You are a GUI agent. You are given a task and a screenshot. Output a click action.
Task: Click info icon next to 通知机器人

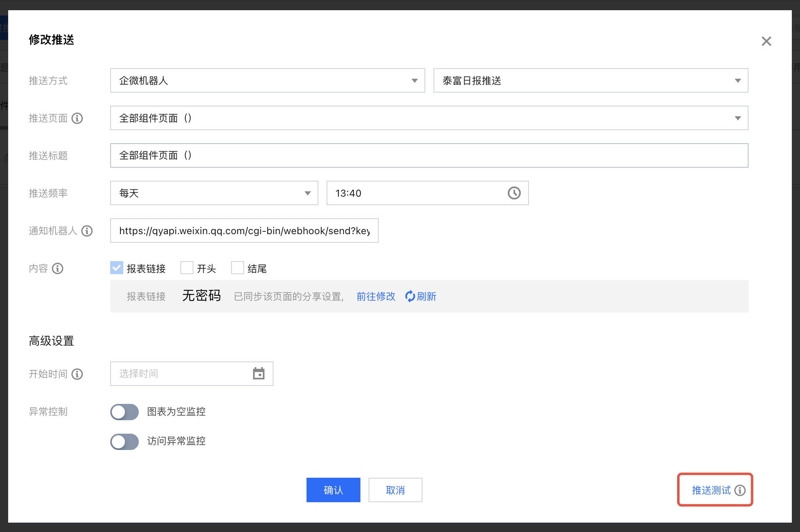(87, 231)
